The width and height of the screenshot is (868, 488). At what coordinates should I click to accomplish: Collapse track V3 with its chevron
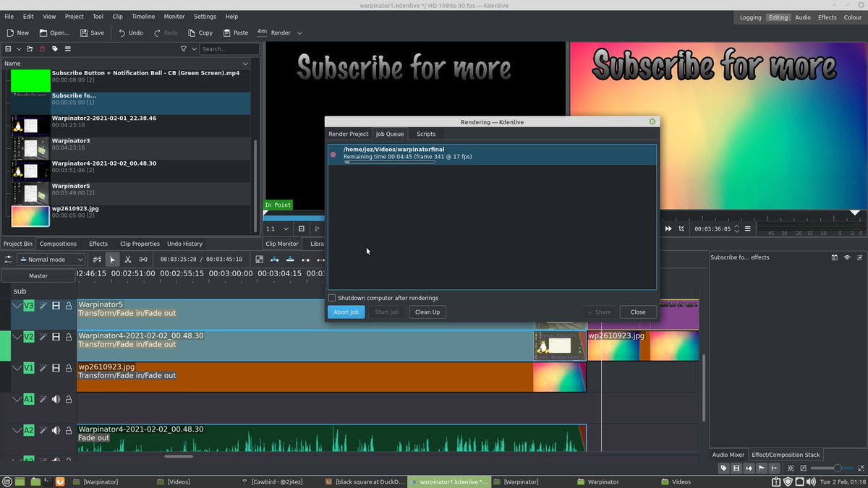(x=17, y=306)
